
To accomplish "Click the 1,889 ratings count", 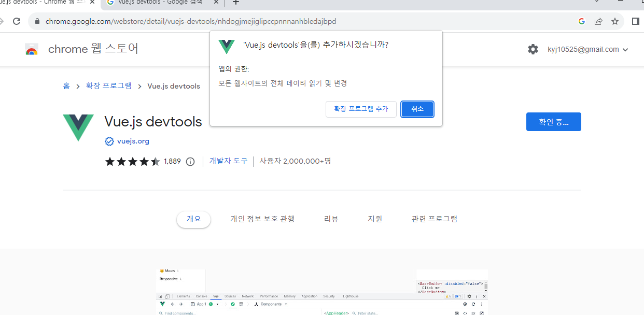I will 172,161.
